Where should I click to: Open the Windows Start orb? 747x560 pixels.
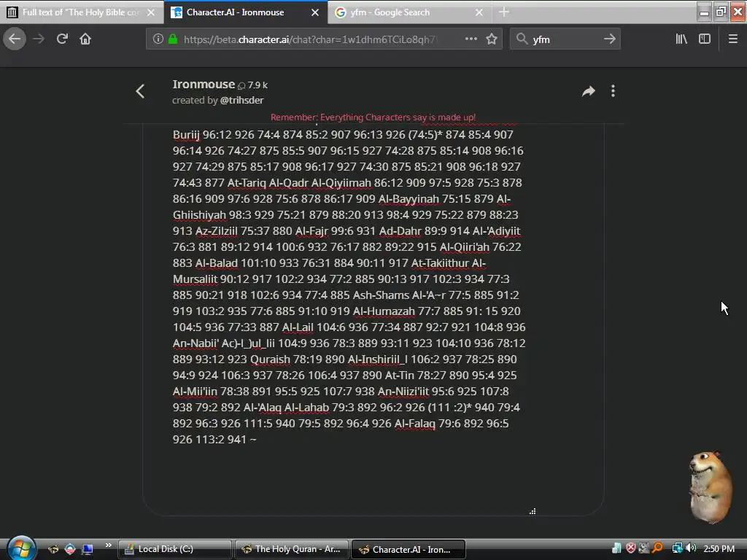(20, 548)
